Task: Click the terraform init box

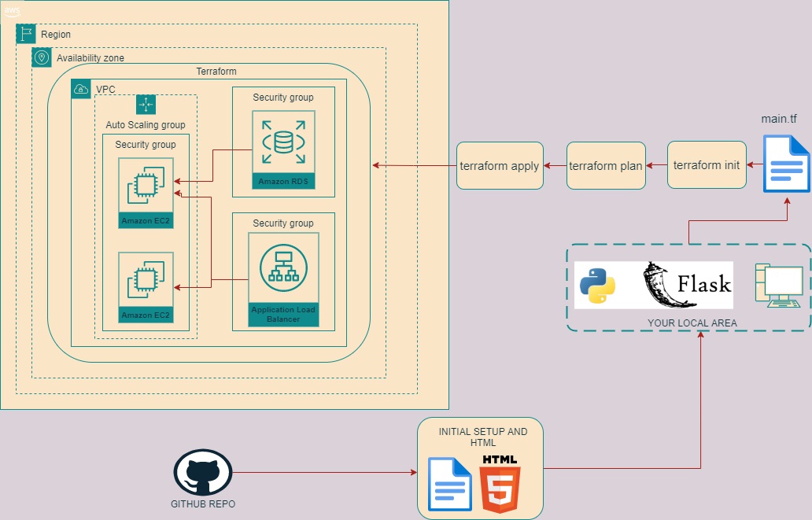Action: tap(707, 164)
